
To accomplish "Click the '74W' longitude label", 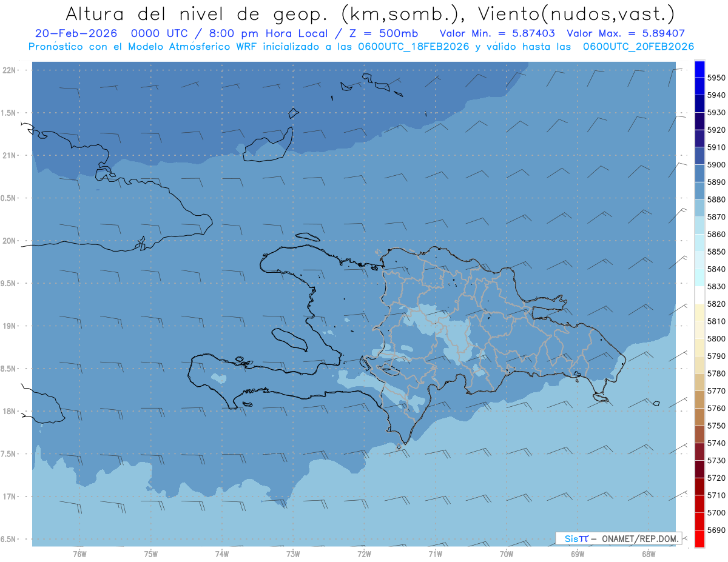I will [x=222, y=554].
